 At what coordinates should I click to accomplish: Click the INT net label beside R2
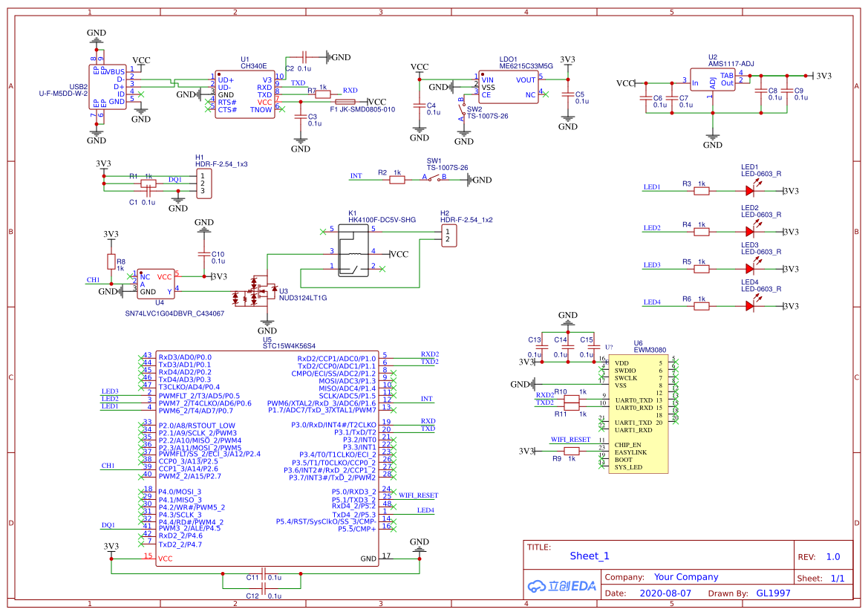coord(356,176)
